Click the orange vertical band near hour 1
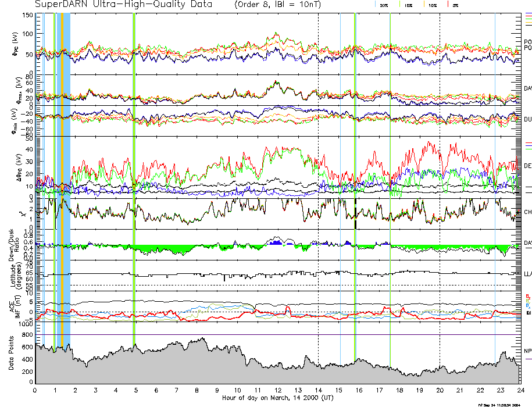The height and width of the screenshot is (407, 532). pos(62,174)
